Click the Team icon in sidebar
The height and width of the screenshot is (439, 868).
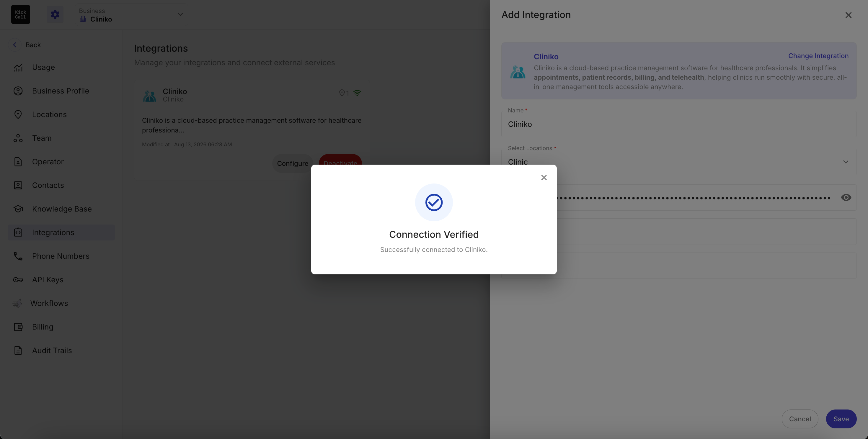click(18, 138)
